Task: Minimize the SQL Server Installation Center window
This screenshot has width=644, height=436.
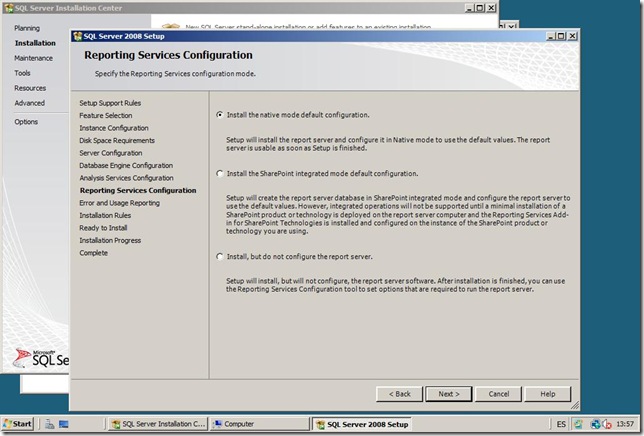Action: pos(469,8)
